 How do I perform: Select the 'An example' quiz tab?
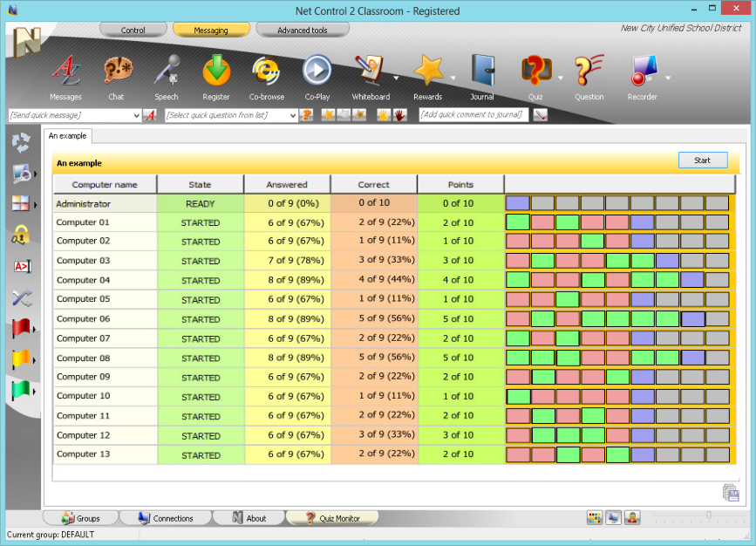coord(67,136)
